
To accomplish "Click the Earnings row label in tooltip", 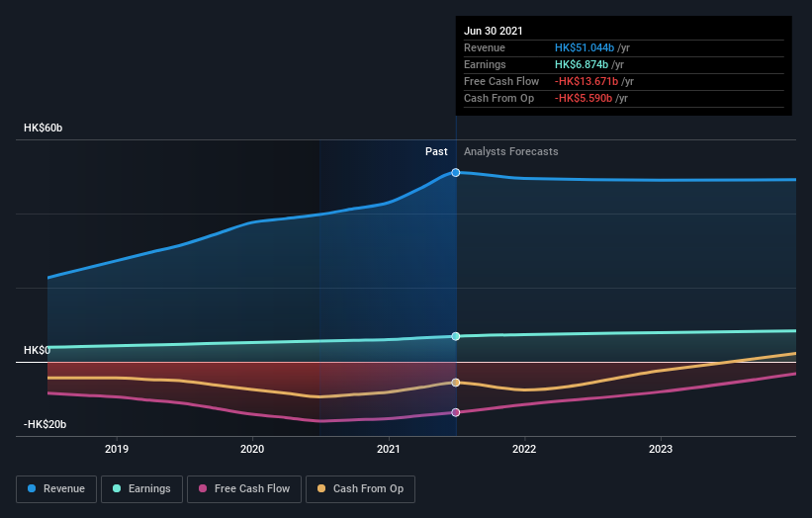I will pos(485,64).
